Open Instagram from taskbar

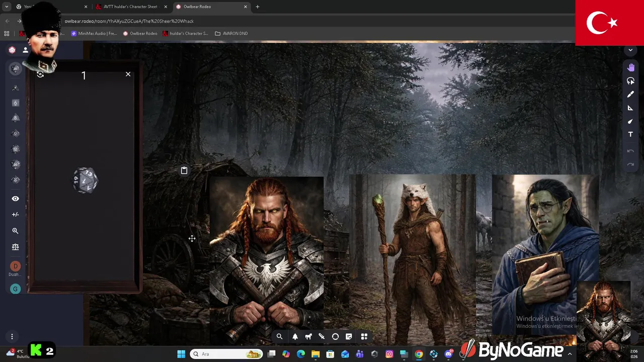[389, 354]
